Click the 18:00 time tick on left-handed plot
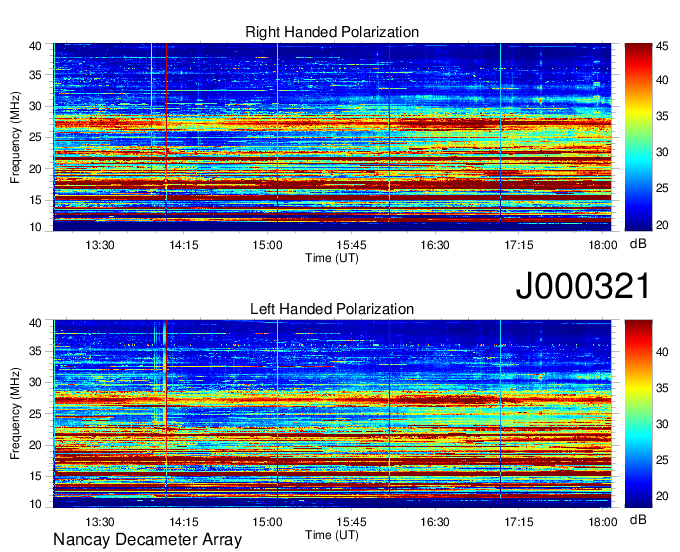This screenshot has height=552, width=680. [602, 522]
